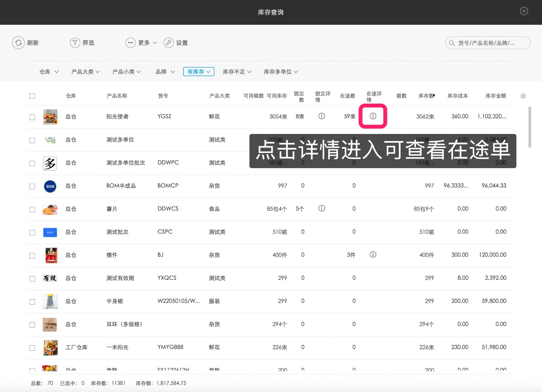The width and height of the screenshot is (542, 392).
Task: Click the 货号 column header
Action: click(x=163, y=96)
